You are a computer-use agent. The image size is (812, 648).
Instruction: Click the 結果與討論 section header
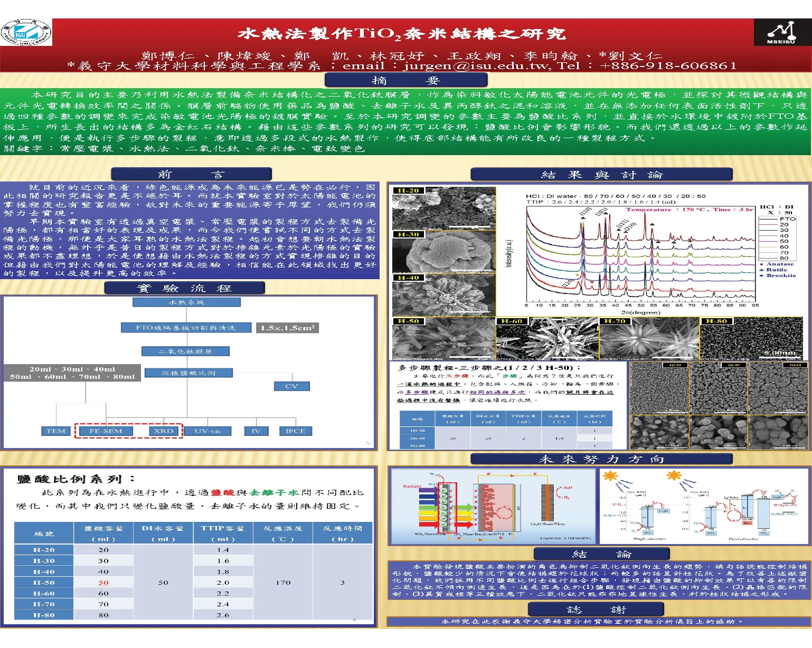click(601, 175)
